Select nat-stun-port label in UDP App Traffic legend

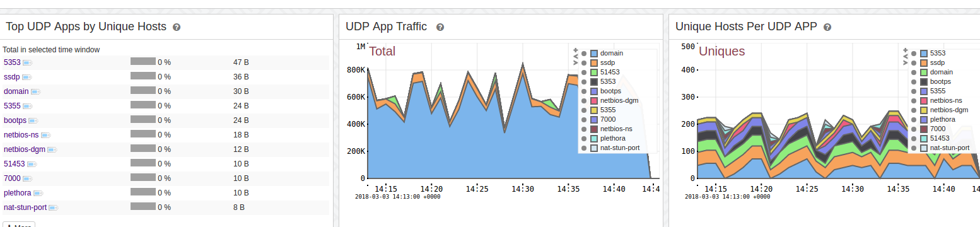(620, 148)
